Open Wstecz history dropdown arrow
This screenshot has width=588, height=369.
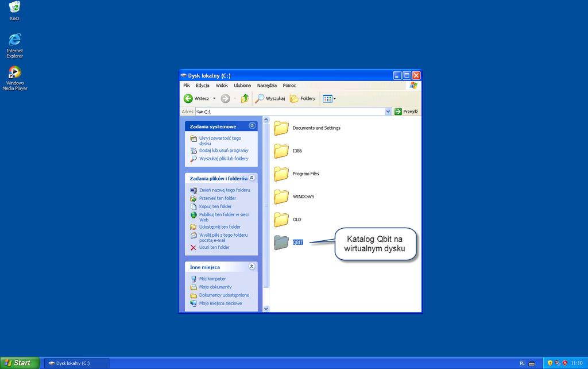tap(214, 98)
